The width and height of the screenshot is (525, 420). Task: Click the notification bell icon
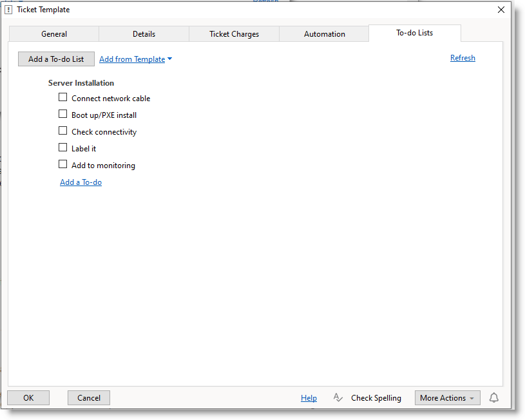pyautogui.click(x=493, y=398)
